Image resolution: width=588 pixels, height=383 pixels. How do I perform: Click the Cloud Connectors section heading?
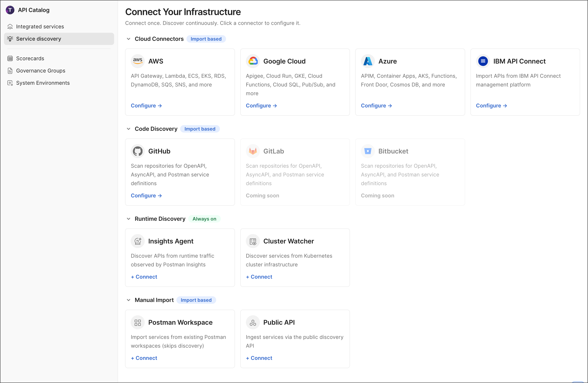159,39
